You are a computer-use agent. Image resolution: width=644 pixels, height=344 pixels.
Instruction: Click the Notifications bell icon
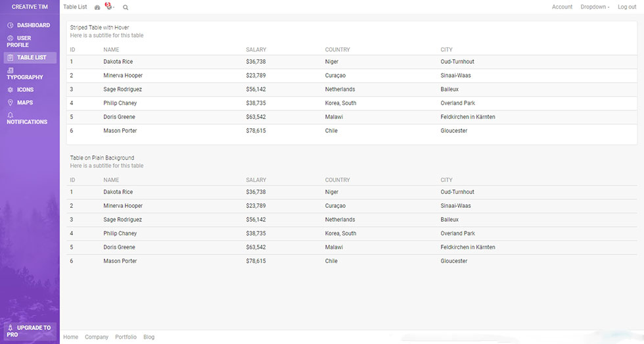[11, 115]
